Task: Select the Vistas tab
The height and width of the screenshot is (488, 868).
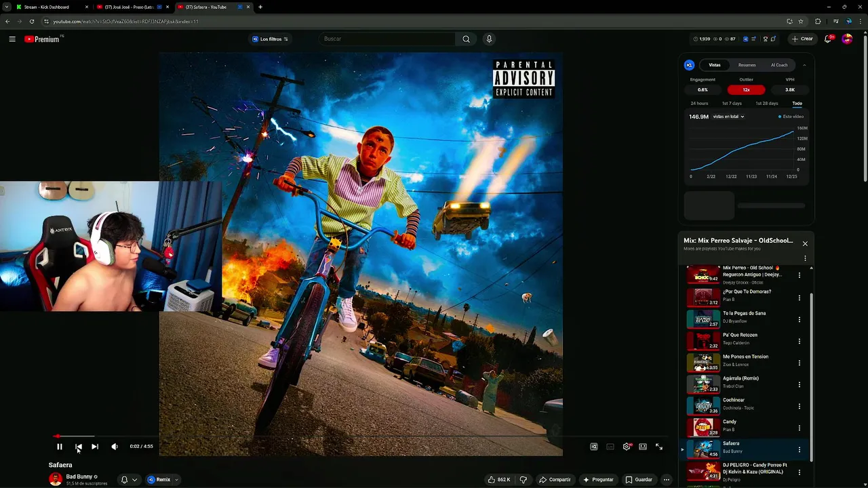Action: coord(715,65)
